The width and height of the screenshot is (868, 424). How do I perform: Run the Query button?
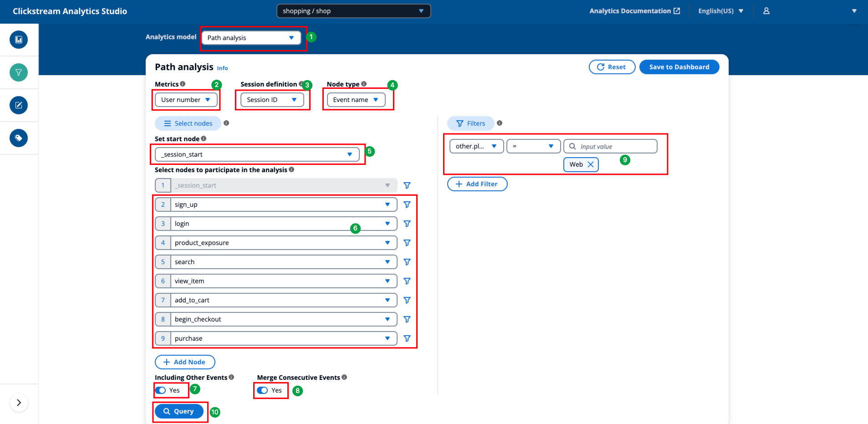[179, 411]
